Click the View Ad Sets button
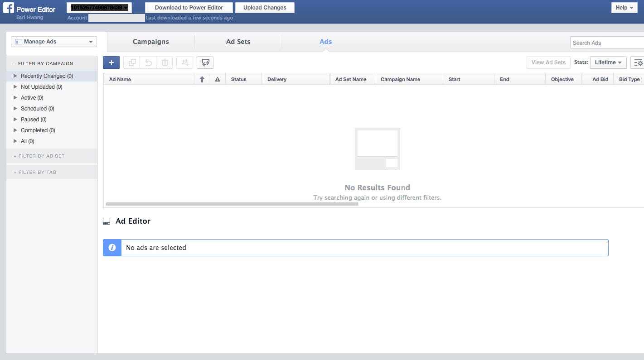Image resolution: width=644 pixels, height=360 pixels. 548,62
